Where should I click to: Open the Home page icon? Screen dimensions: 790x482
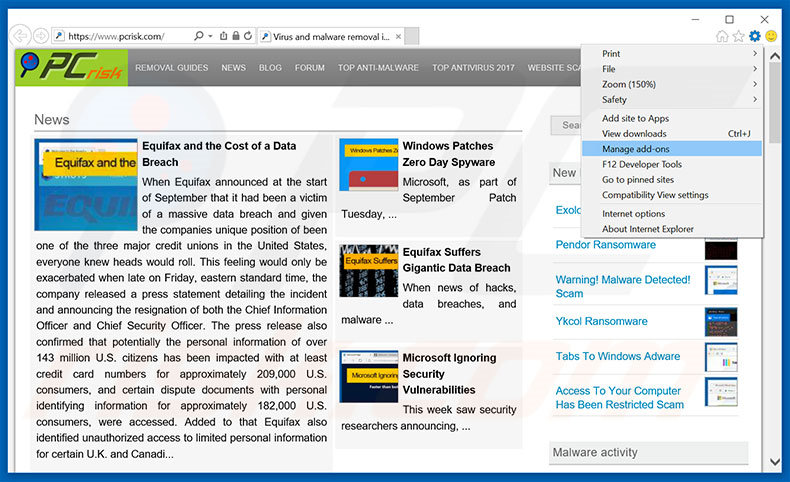[x=722, y=36]
